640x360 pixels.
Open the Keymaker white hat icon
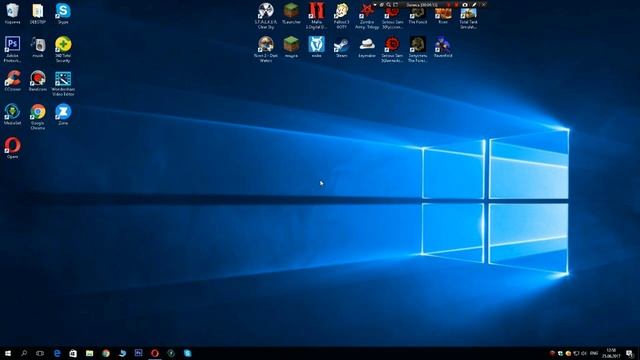point(367,47)
